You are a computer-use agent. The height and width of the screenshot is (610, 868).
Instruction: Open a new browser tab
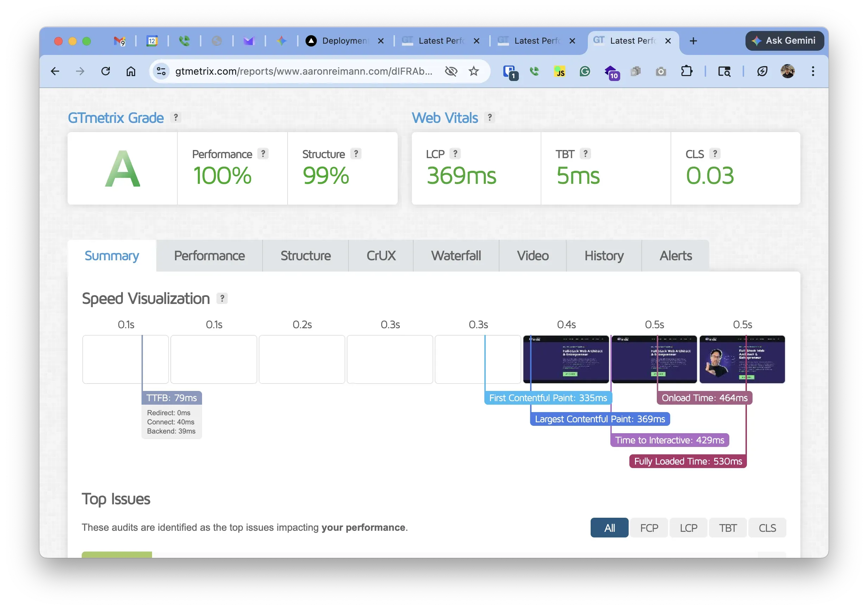click(693, 41)
